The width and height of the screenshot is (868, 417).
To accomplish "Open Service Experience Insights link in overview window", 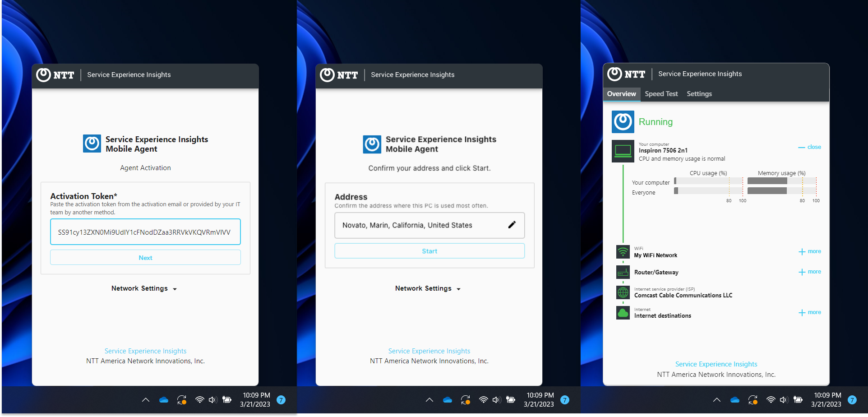I will [x=716, y=364].
